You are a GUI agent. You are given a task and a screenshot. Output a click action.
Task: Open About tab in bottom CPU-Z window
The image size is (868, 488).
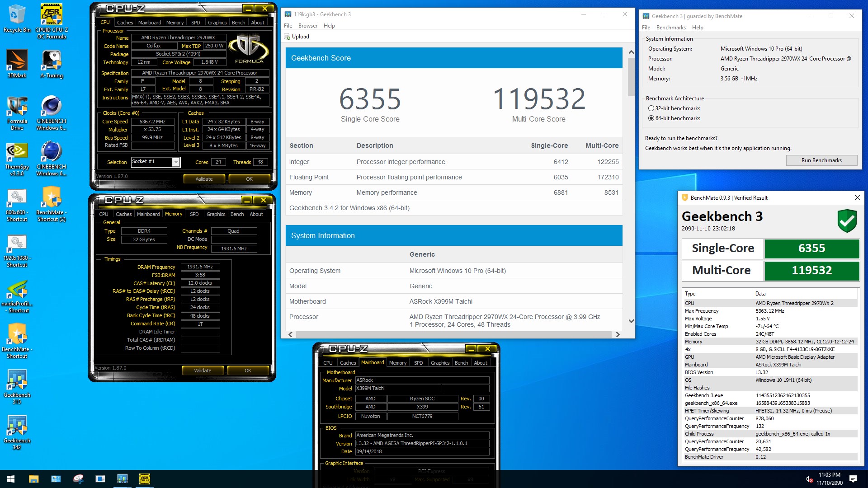[480, 363]
